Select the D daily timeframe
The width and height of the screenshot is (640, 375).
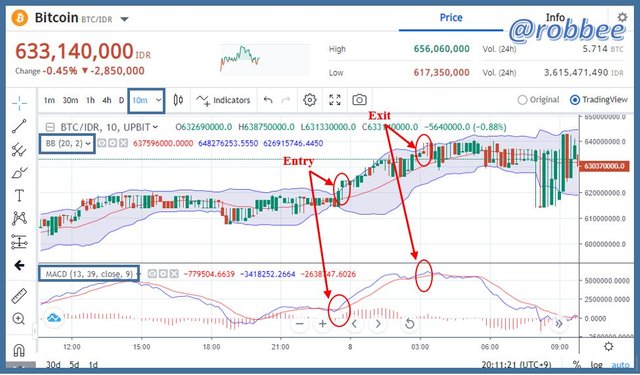click(121, 100)
